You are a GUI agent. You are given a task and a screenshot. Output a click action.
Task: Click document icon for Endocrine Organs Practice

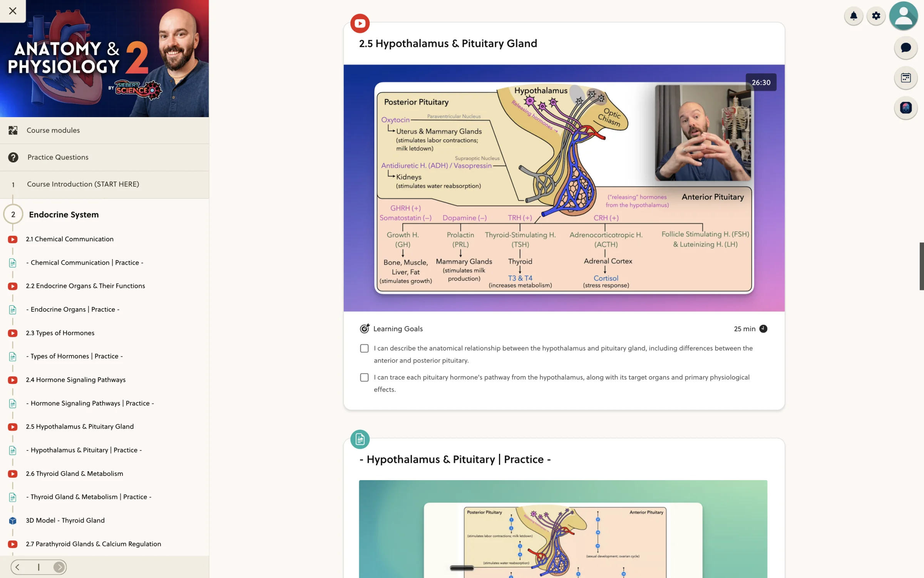pyautogui.click(x=13, y=310)
